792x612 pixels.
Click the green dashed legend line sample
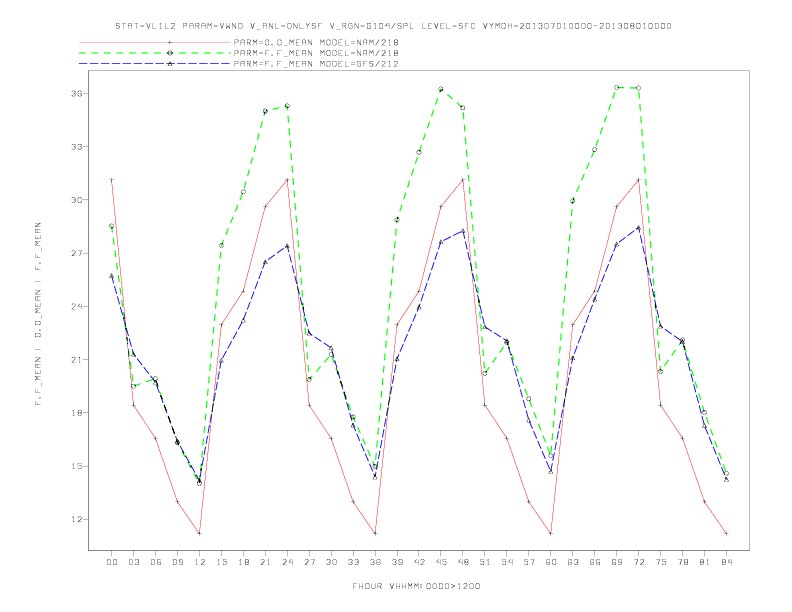(x=155, y=53)
